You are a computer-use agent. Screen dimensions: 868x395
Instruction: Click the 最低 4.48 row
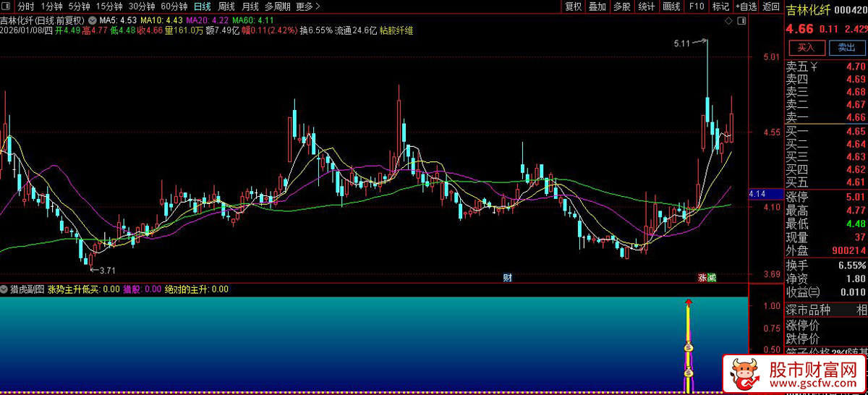(826, 224)
